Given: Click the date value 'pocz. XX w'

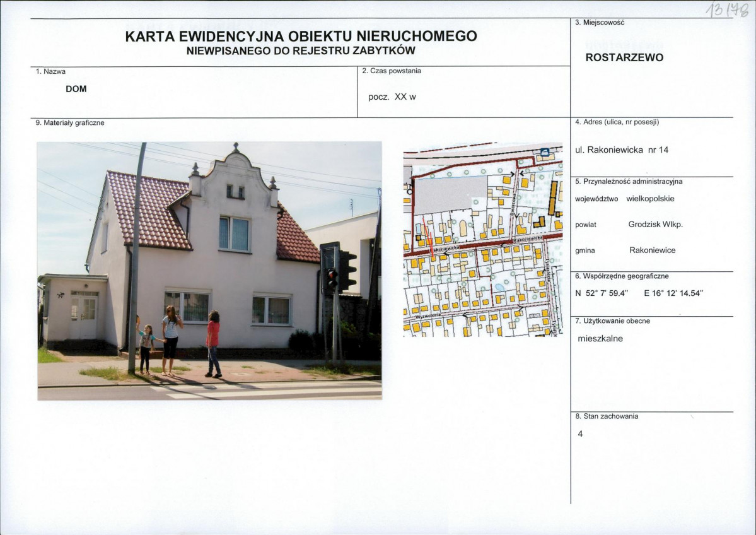Looking at the screenshot, I should pyautogui.click(x=392, y=97).
